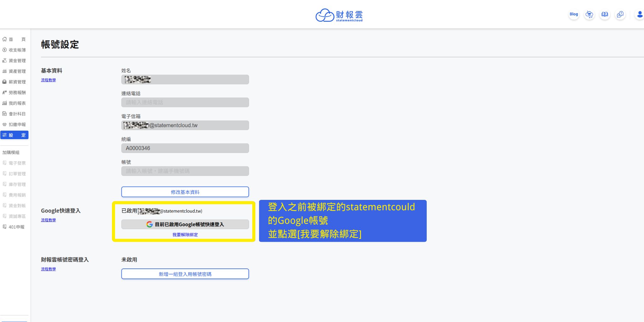Open 資金管理 in the sidebar
The width and height of the screenshot is (644, 322).
pyautogui.click(x=14, y=61)
